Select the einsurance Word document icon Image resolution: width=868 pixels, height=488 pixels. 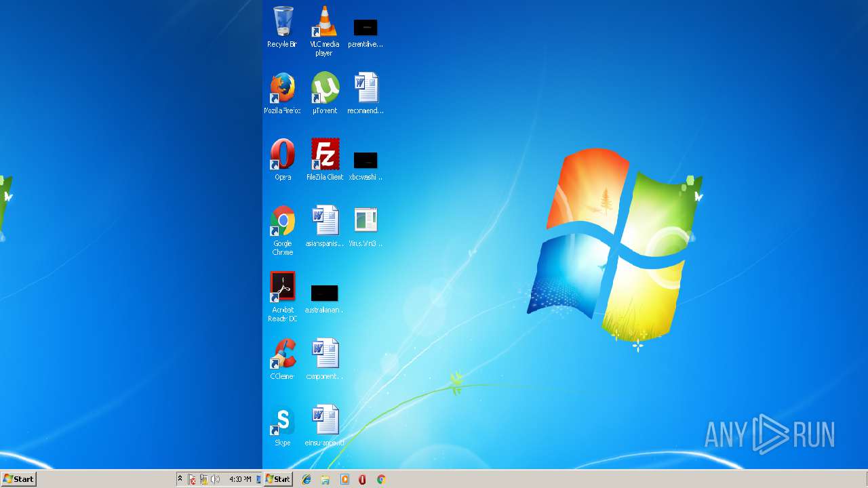pos(325,420)
